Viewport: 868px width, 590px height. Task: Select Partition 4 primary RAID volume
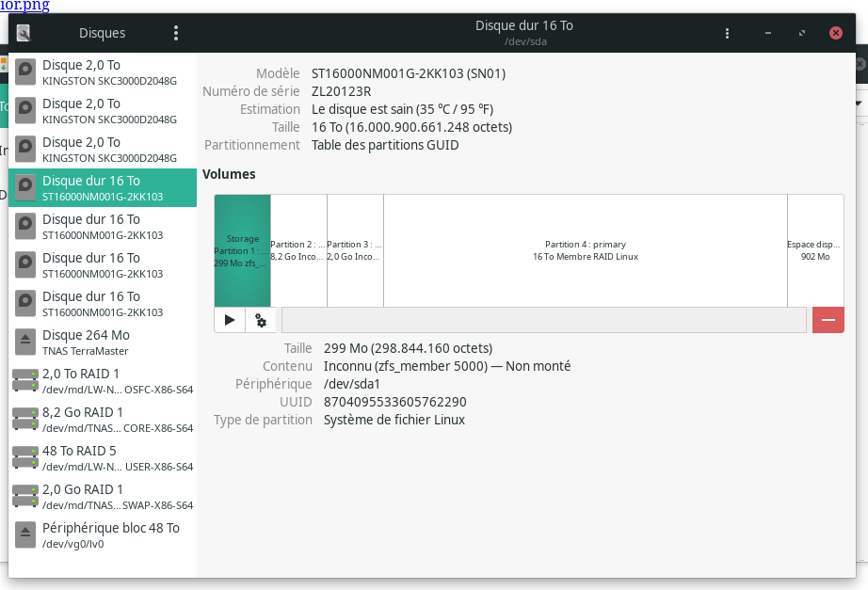[x=585, y=250]
